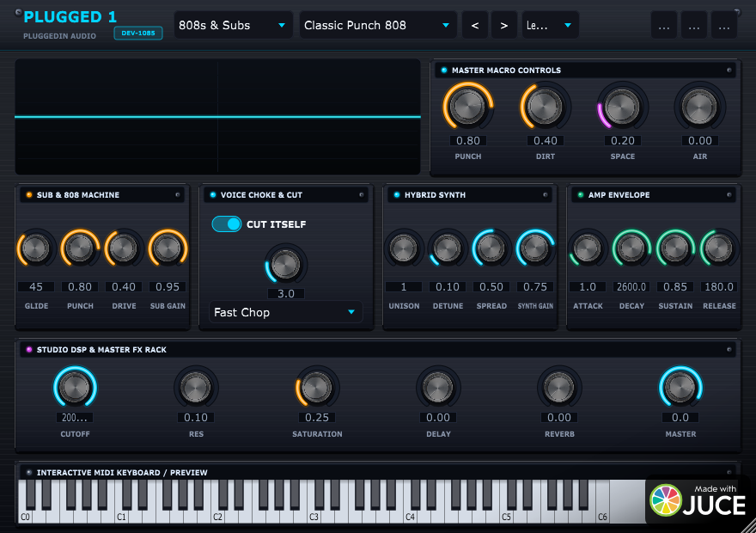Go to previous preset with < button

[475, 25]
